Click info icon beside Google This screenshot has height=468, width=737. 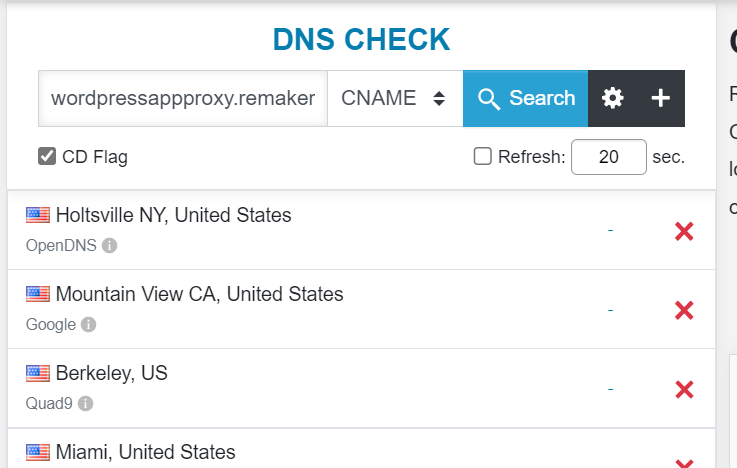tap(89, 325)
